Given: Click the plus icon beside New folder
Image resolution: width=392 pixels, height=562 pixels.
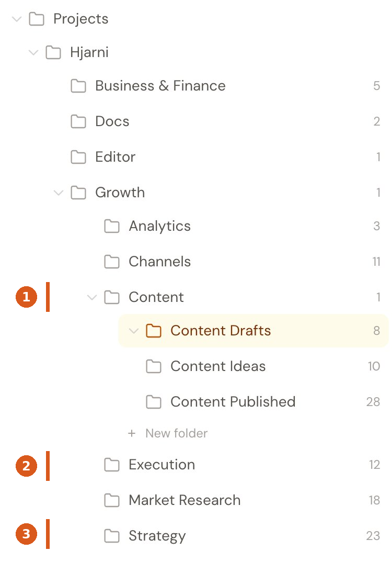Looking at the screenshot, I should click(x=131, y=433).
